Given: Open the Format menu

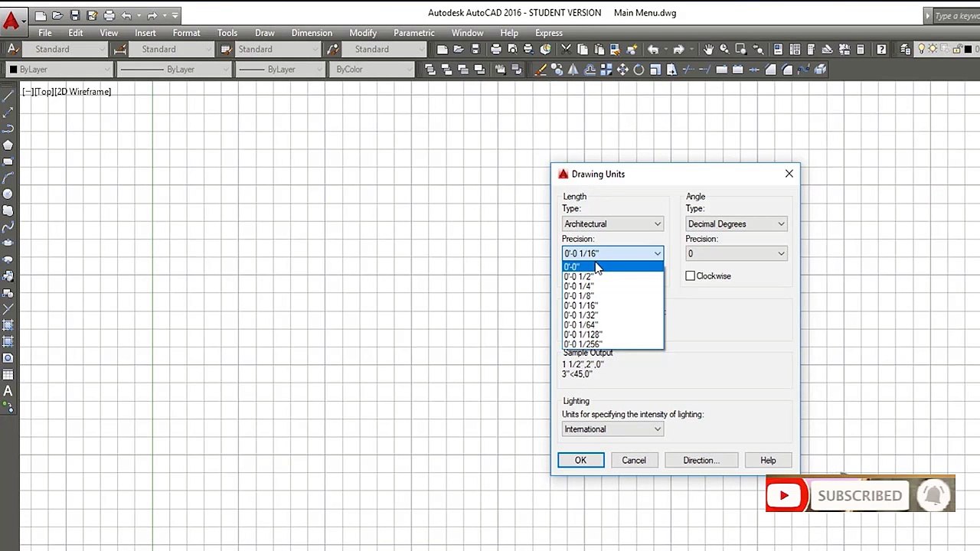Looking at the screenshot, I should point(186,33).
